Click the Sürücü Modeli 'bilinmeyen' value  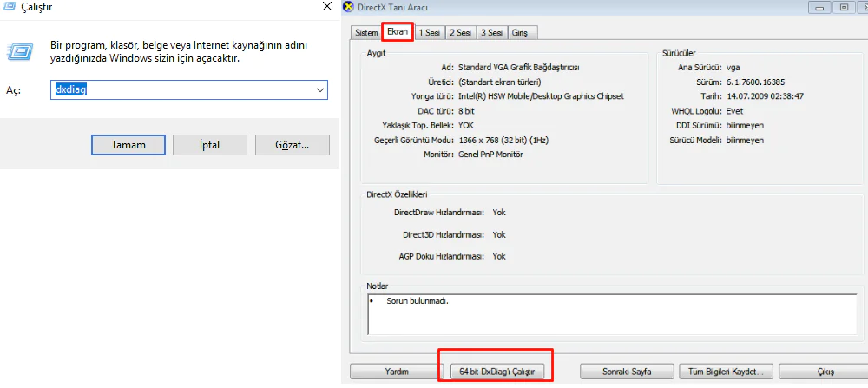click(745, 140)
